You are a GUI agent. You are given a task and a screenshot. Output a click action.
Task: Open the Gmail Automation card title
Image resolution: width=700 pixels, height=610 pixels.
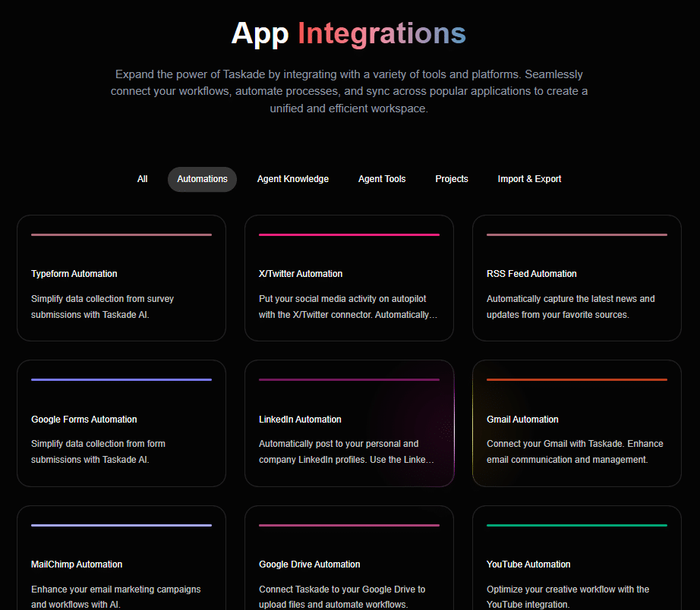[x=522, y=420]
